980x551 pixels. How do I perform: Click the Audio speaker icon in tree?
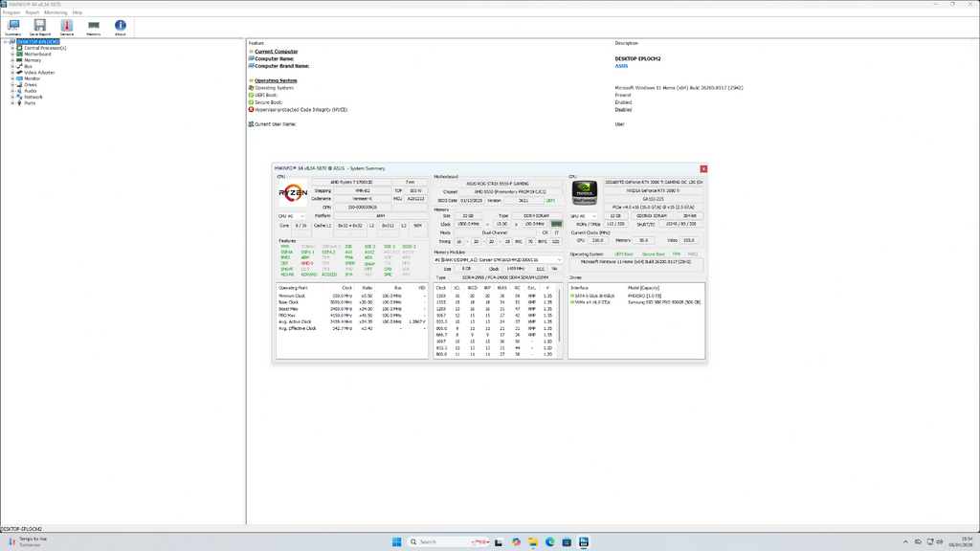tap(19, 91)
